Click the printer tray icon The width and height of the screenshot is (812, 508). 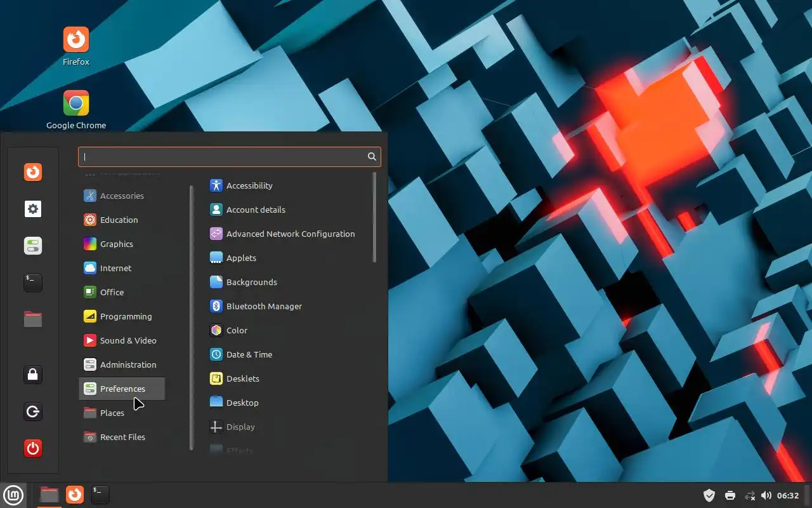pyautogui.click(x=730, y=495)
